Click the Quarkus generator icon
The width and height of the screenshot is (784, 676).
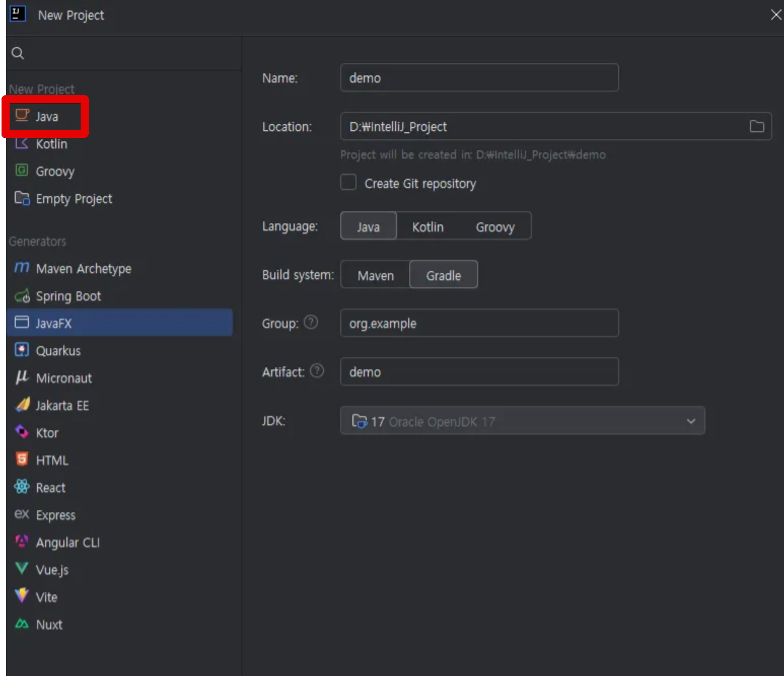[22, 350]
